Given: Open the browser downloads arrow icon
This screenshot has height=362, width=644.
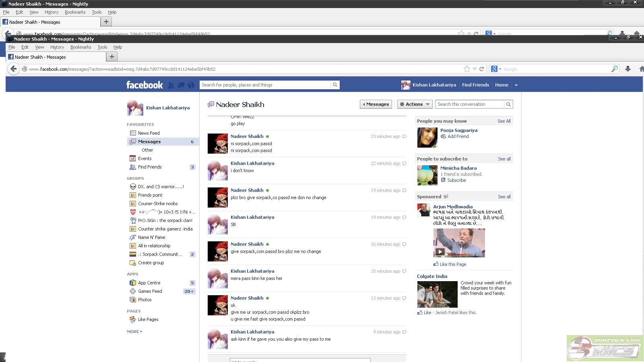Looking at the screenshot, I should (x=627, y=69).
